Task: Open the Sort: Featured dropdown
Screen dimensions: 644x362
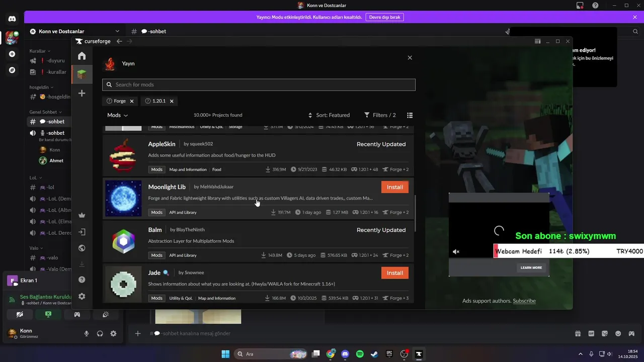Action: (329, 115)
